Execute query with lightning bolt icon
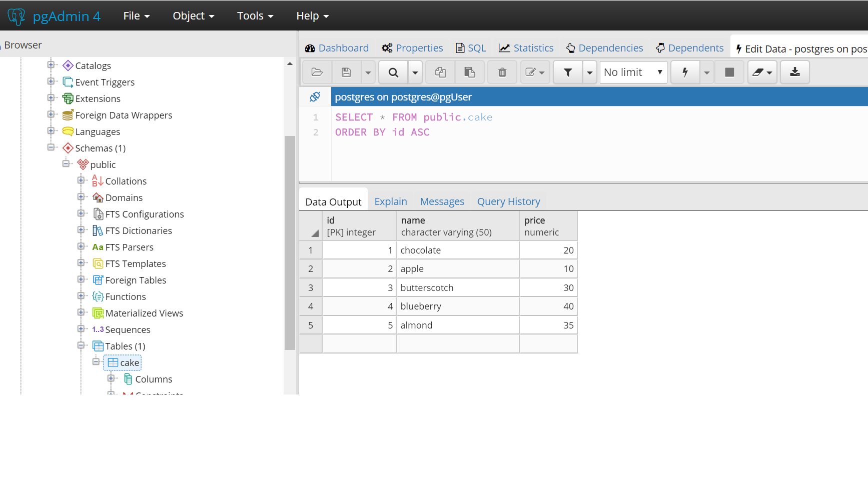The width and height of the screenshot is (868, 494). click(x=685, y=72)
